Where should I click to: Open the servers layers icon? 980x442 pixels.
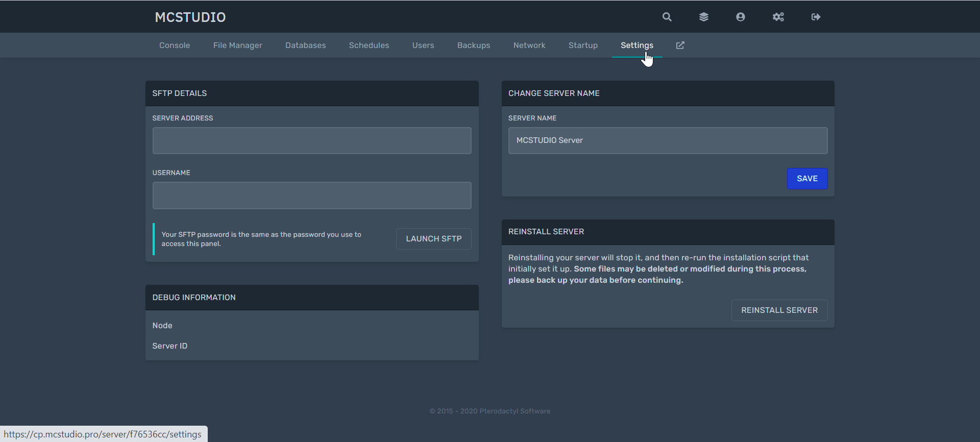703,17
